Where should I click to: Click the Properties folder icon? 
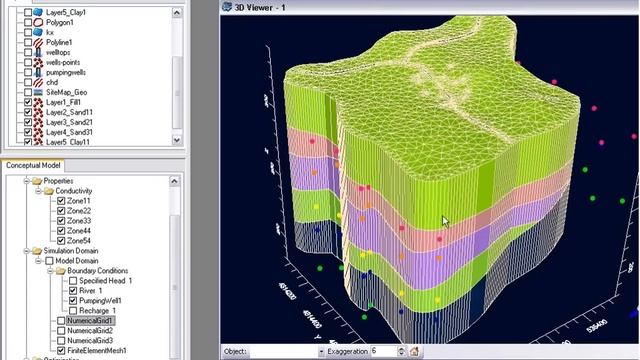tap(37, 181)
